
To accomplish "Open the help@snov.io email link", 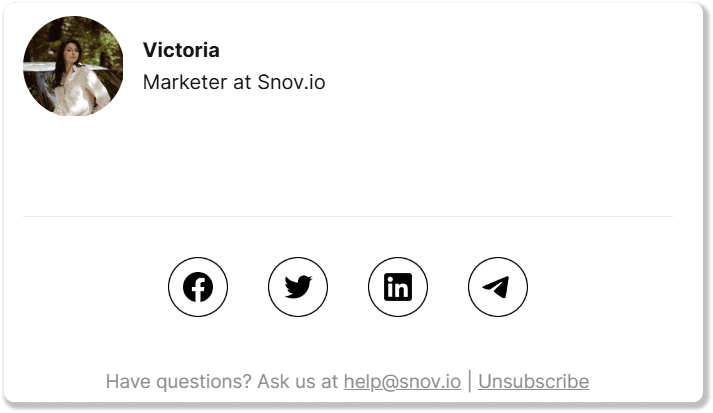I will click(x=402, y=381).
